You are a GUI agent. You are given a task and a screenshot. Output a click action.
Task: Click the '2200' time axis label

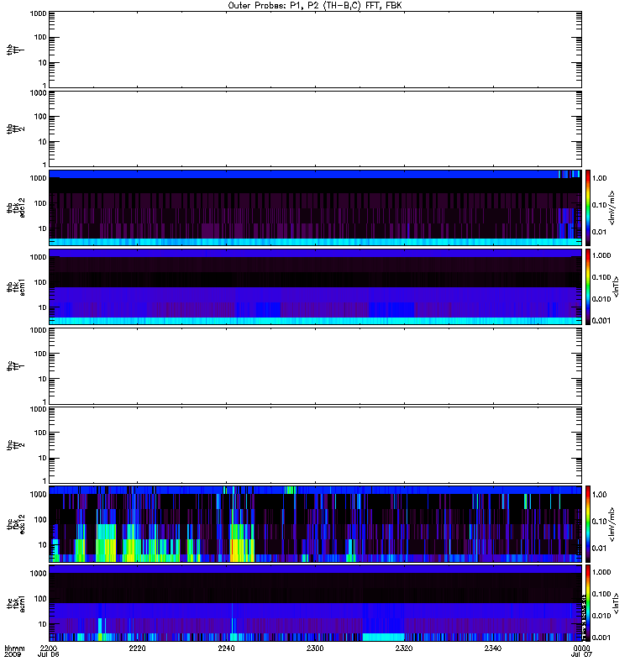49,648
